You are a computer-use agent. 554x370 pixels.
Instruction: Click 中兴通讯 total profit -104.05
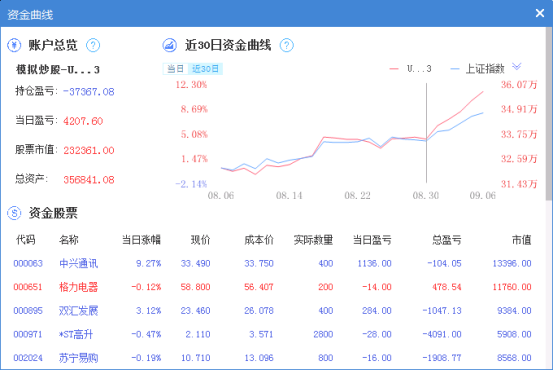point(444,264)
